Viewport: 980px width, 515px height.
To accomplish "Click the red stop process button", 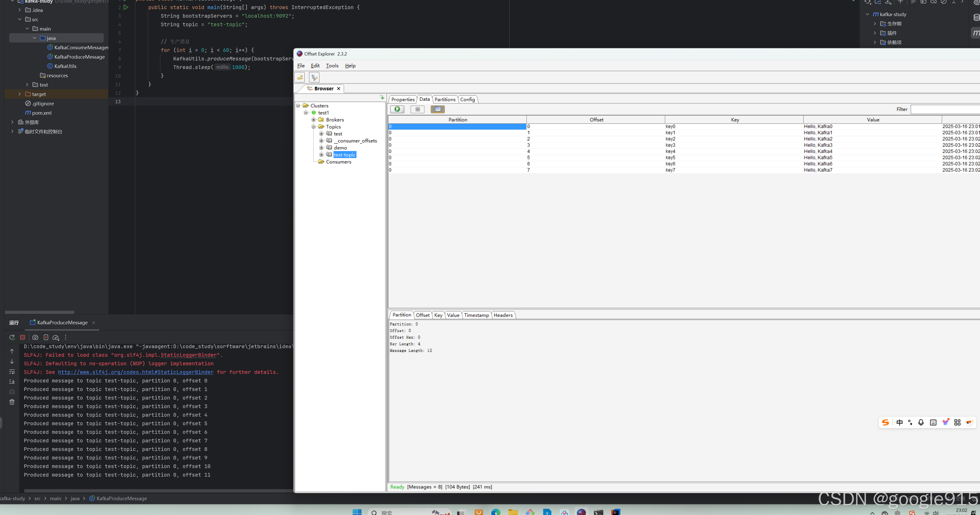I will point(23,337).
